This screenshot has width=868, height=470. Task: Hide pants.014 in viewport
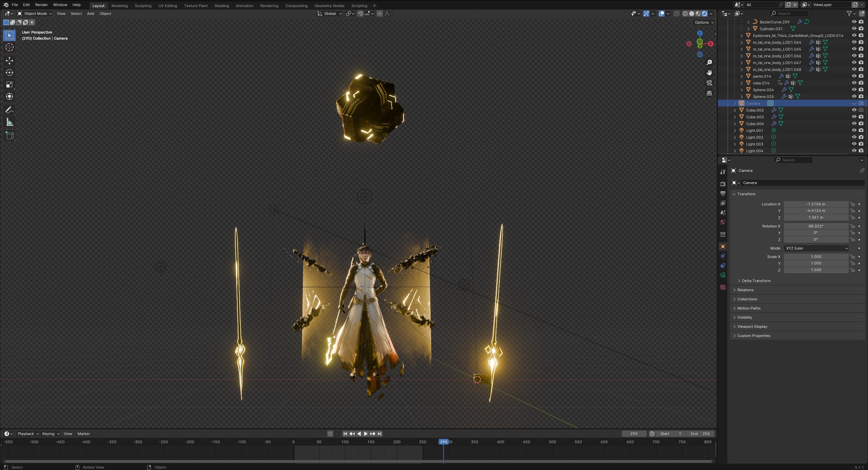(x=854, y=76)
